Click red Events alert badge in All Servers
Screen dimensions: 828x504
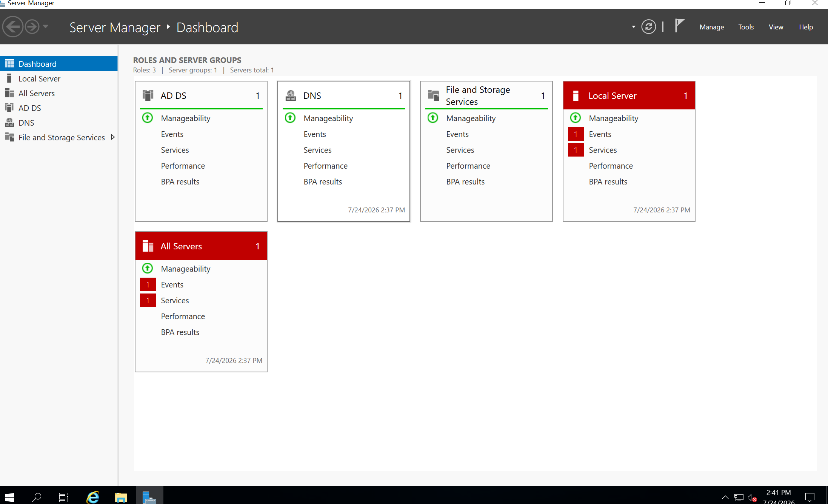click(x=148, y=284)
